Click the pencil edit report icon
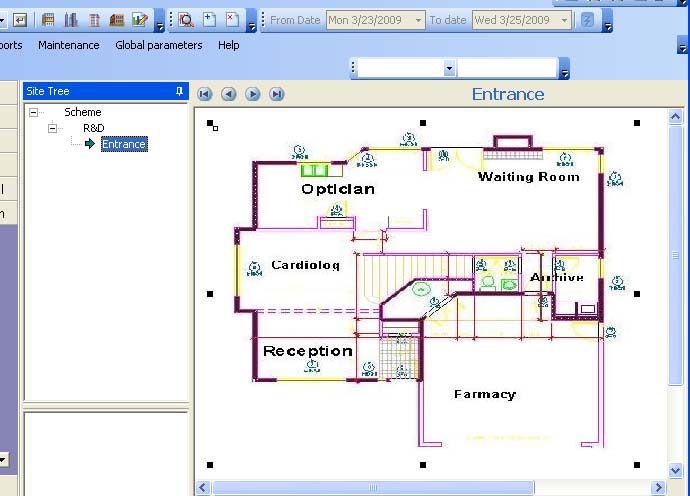 pos(139,20)
